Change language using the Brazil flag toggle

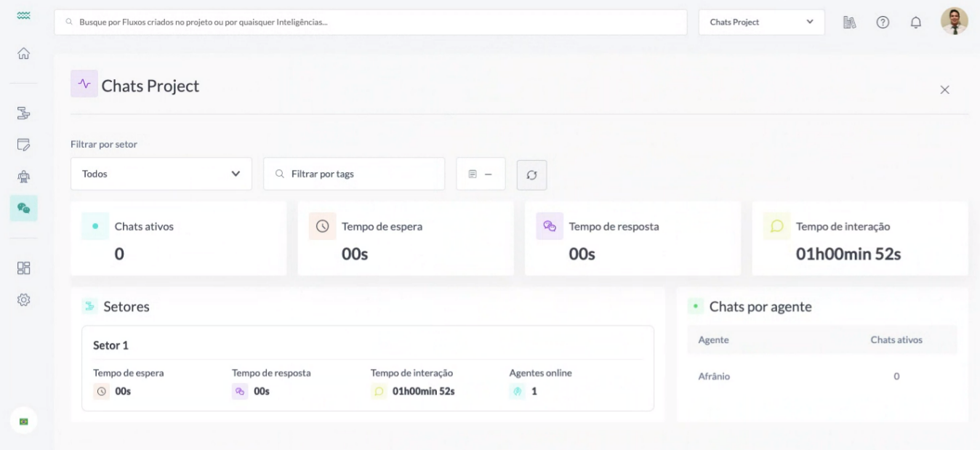(24, 420)
